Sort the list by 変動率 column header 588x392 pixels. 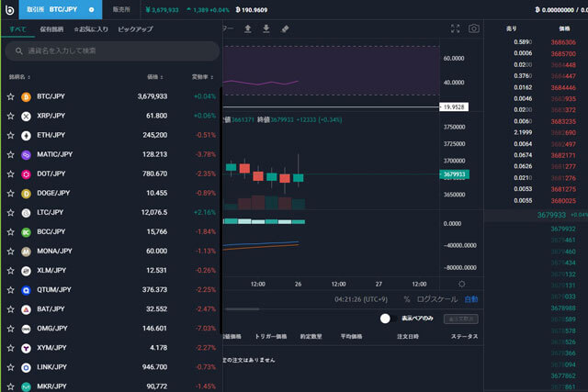point(200,77)
